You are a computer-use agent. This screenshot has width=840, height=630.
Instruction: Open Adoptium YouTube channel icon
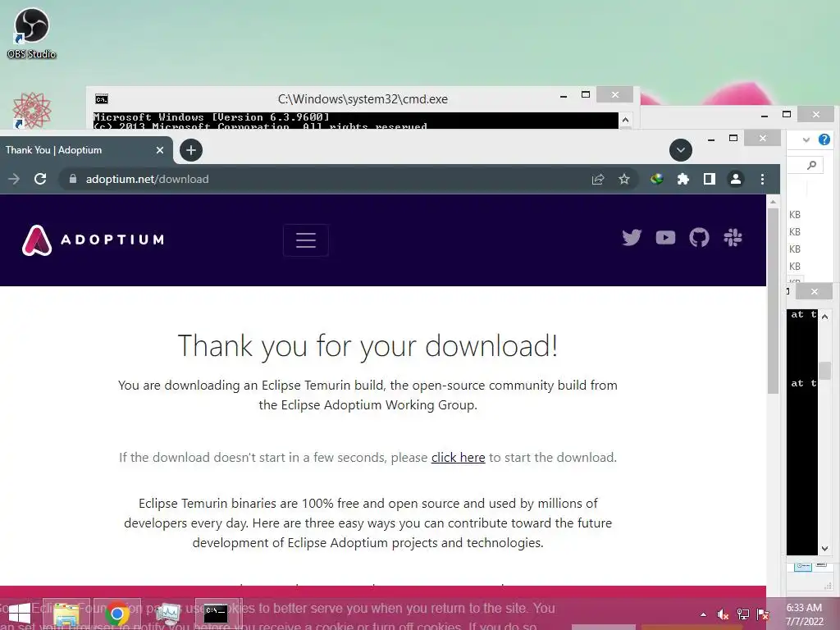click(x=665, y=237)
